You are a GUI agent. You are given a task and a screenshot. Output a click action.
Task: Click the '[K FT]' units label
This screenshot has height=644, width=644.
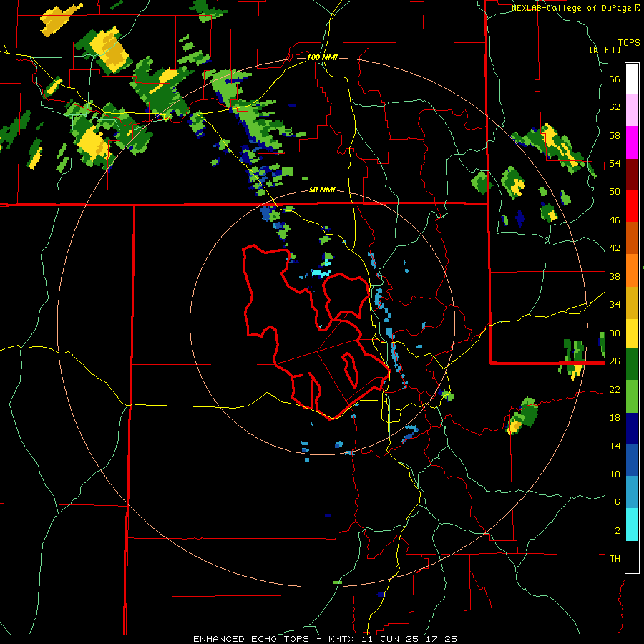(605, 49)
